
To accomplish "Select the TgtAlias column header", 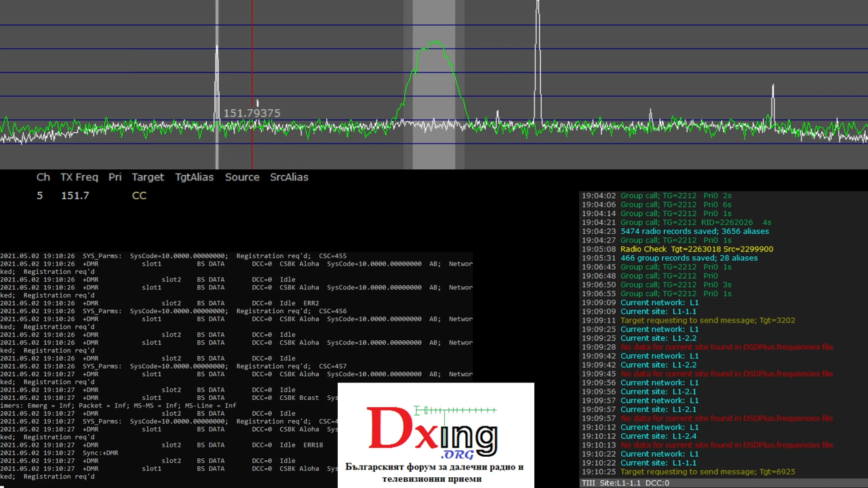I will coord(194,177).
